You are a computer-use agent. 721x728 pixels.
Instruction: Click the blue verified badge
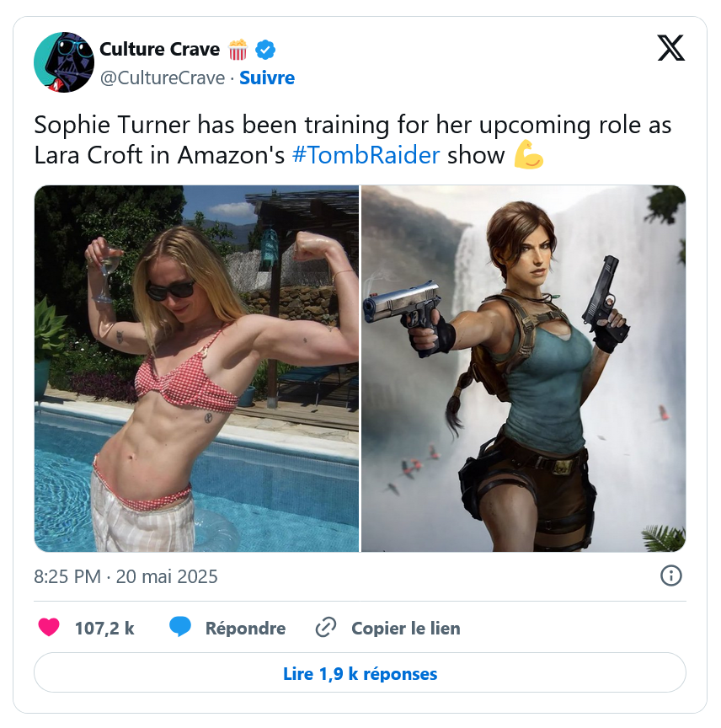point(265,50)
